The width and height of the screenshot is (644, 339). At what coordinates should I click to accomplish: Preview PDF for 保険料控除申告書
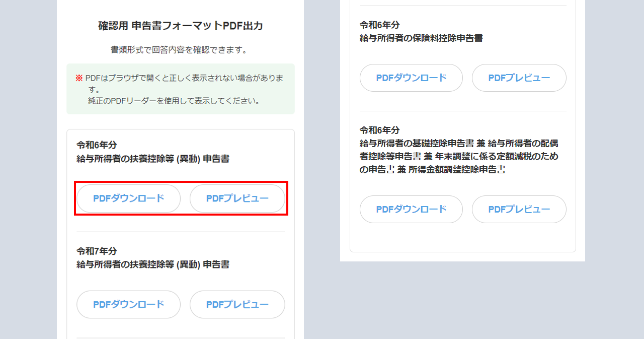click(x=519, y=78)
